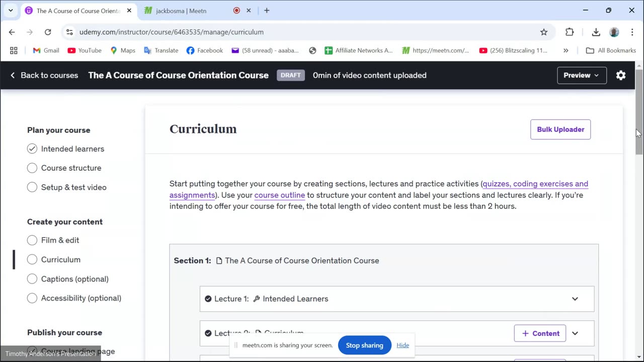Open YouTube bookmark

click(85, 50)
